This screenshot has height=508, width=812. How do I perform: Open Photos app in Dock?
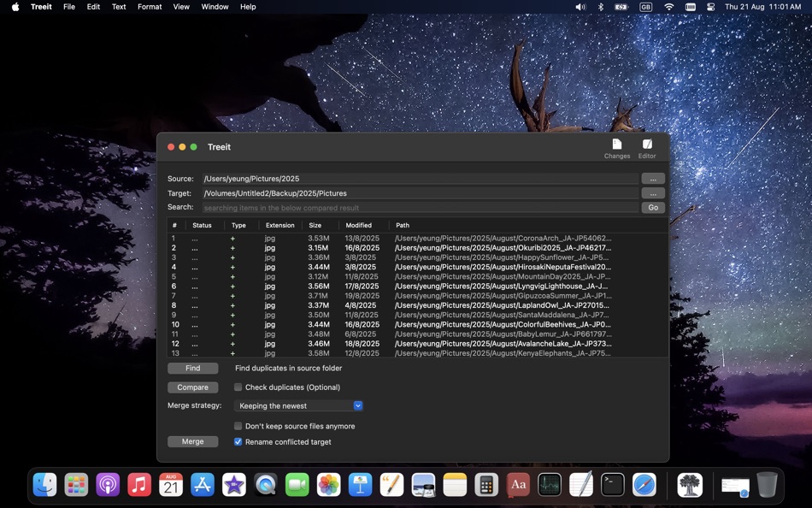click(x=329, y=485)
